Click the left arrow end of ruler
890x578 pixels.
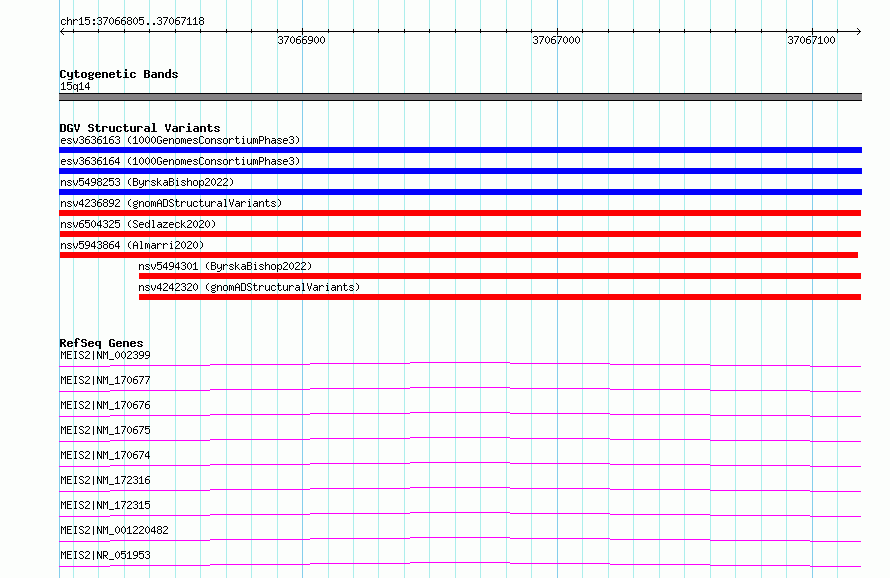62,31
